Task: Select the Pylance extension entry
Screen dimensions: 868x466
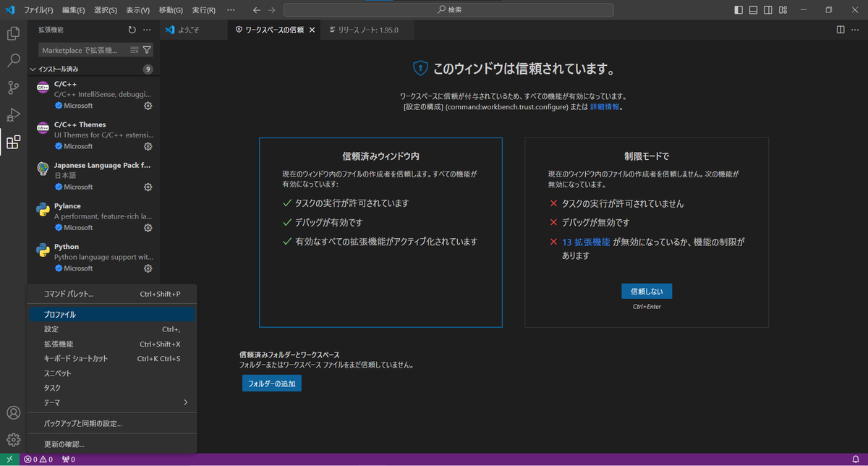Action: (x=94, y=216)
